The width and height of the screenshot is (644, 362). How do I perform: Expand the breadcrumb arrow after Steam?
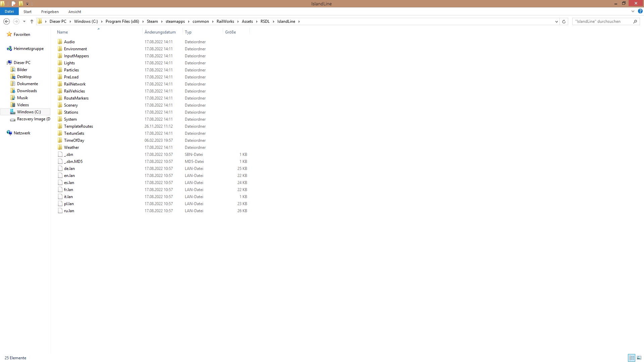[x=162, y=21]
